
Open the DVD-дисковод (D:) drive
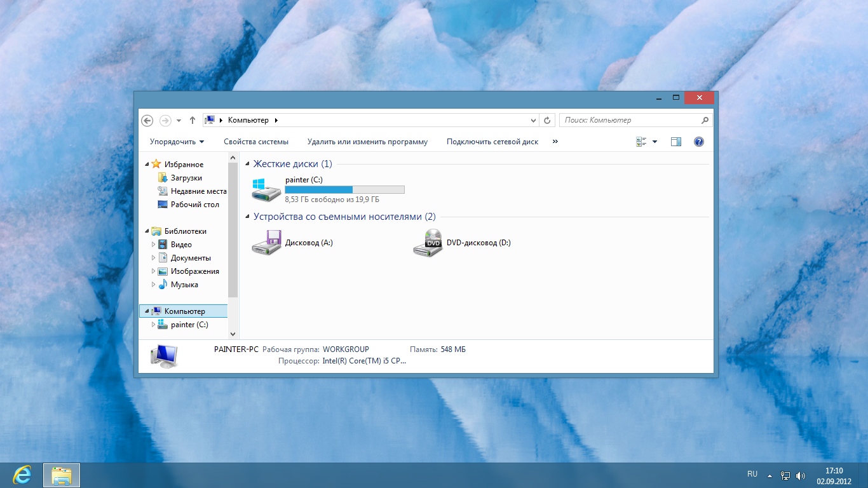click(x=428, y=243)
